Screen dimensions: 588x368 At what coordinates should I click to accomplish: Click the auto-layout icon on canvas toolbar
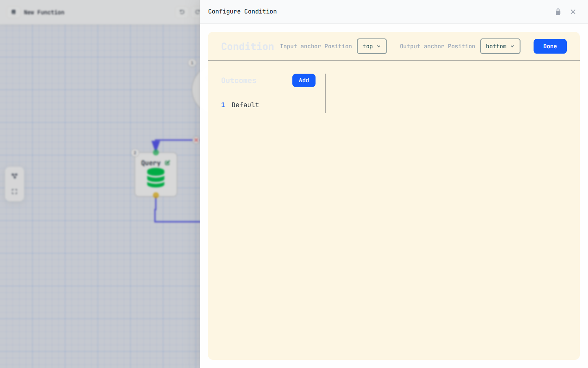coord(14,176)
